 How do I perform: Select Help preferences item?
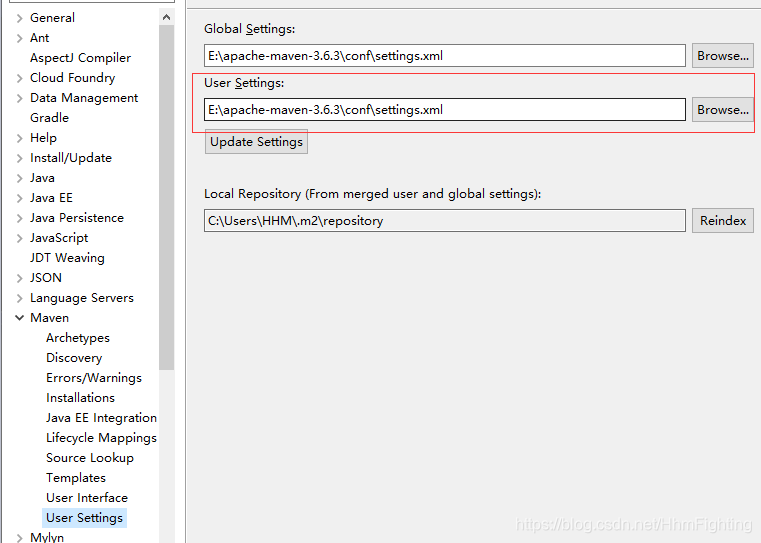[x=43, y=138]
